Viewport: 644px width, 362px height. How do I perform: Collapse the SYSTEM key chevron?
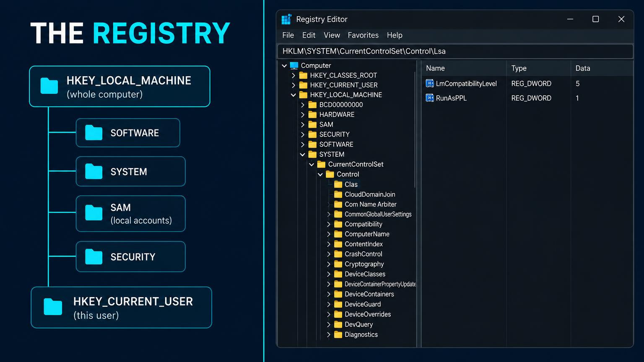pos(303,155)
